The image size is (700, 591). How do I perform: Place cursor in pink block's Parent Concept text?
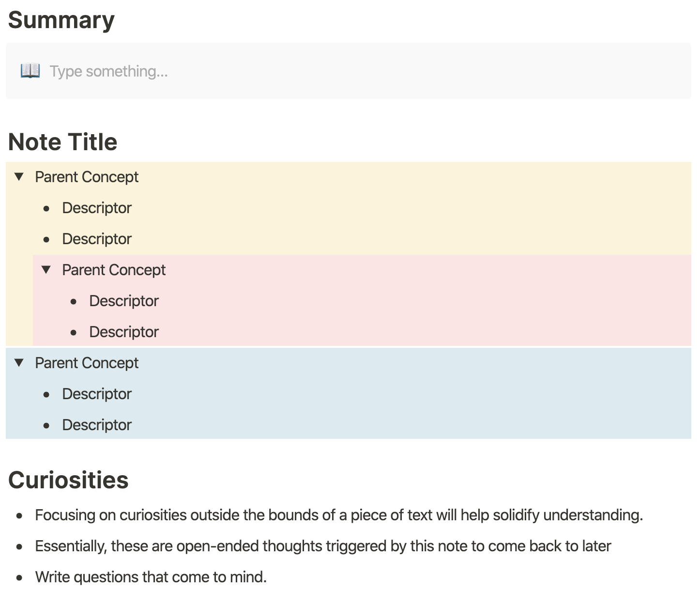pyautogui.click(x=114, y=270)
